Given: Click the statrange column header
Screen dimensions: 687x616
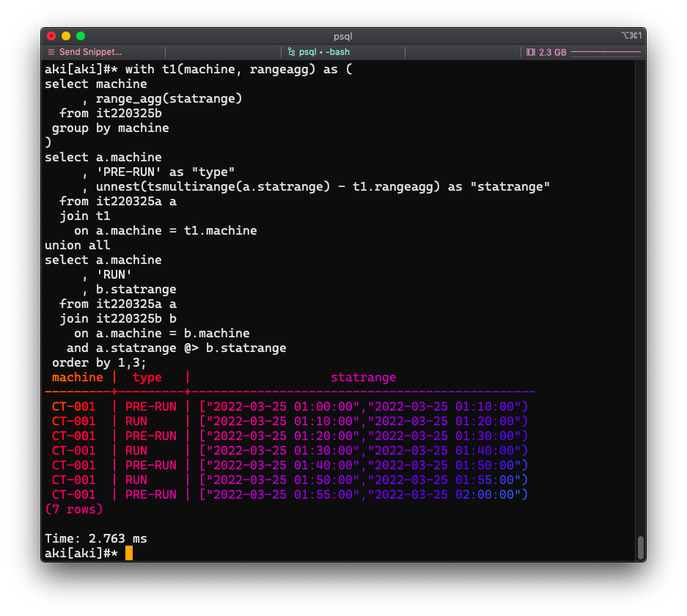Looking at the screenshot, I should [363, 378].
